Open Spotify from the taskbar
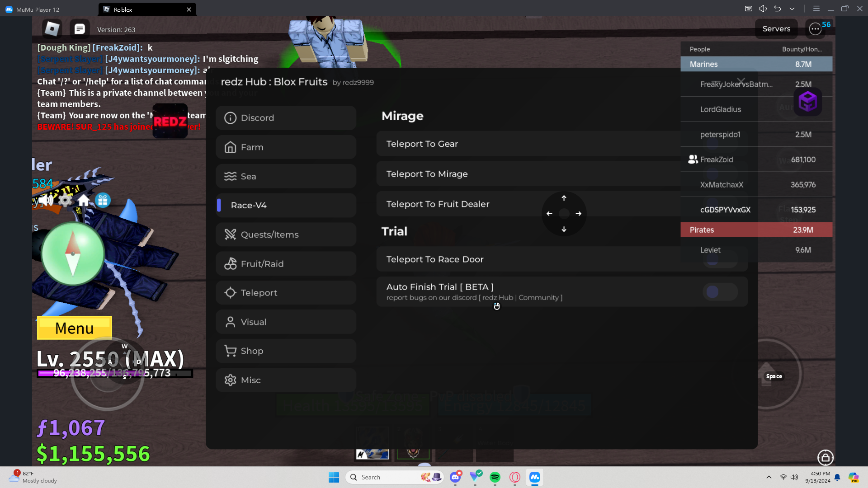The height and width of the screenshot is (488, 868). 495,477
